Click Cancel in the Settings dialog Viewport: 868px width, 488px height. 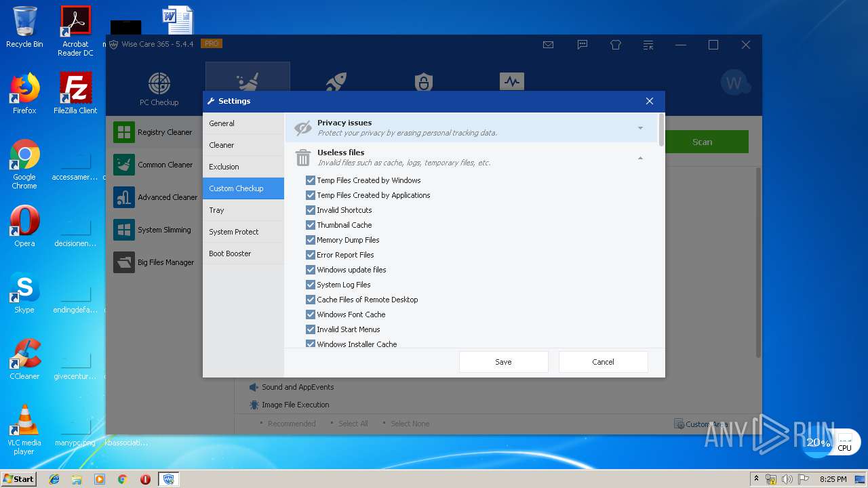click(603, 362)
